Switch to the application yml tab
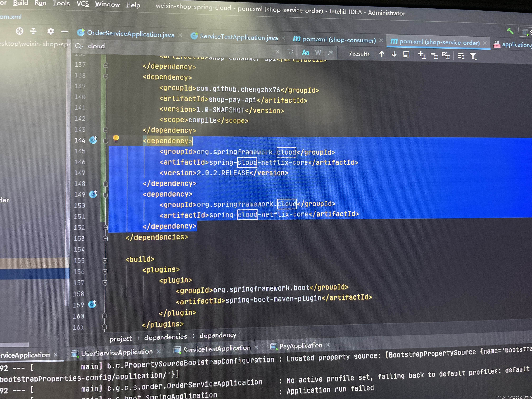This screenshot has width=532, height=399. click(513, 44)
